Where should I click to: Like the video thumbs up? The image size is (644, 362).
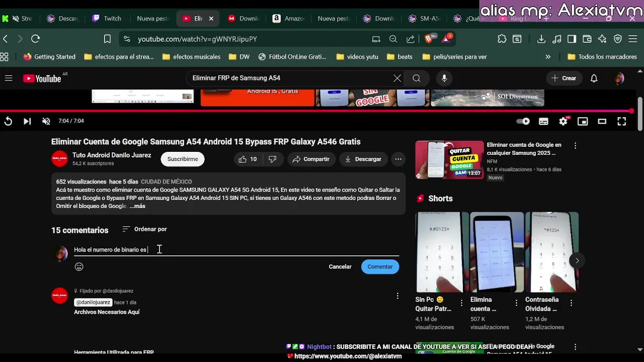click(248, 159)
